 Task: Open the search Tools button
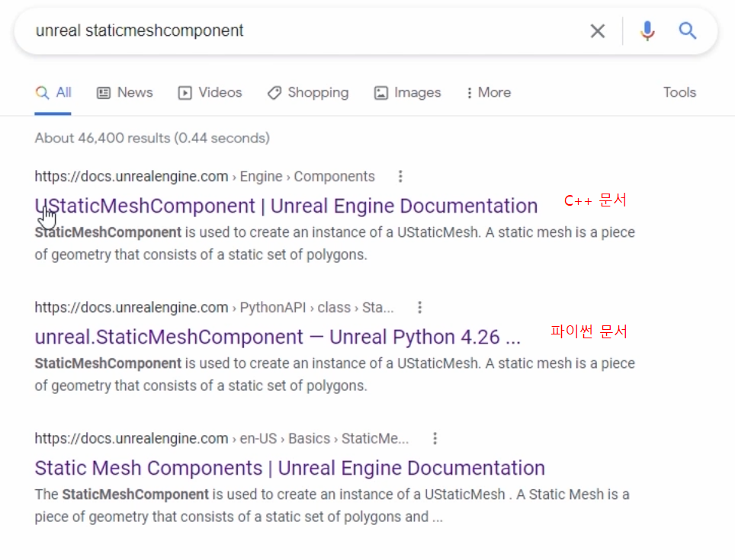tap(679, 93)
